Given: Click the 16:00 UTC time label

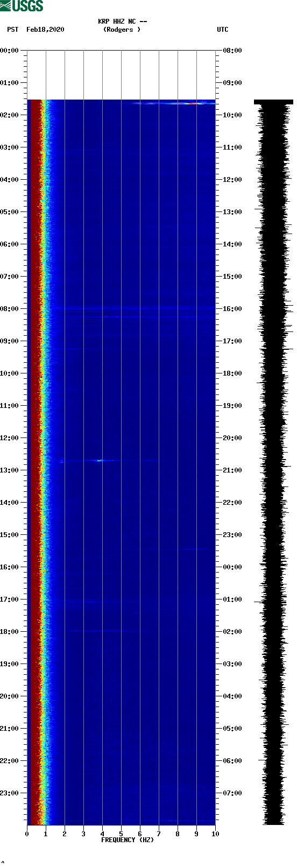Looking at the screenshot, I should click(x=232, y=309).
